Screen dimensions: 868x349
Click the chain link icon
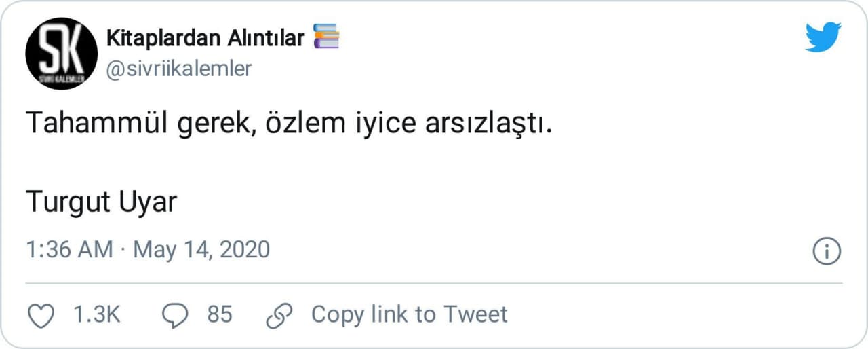(x=279, y=315)
